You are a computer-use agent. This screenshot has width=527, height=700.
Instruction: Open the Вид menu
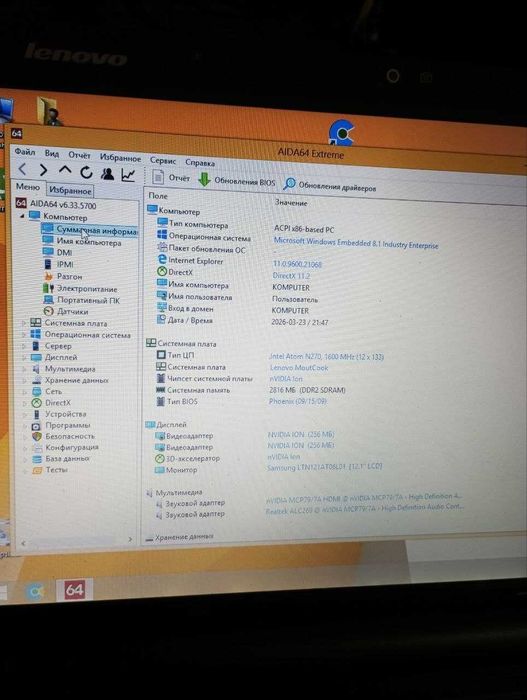[x=52, y=154]
